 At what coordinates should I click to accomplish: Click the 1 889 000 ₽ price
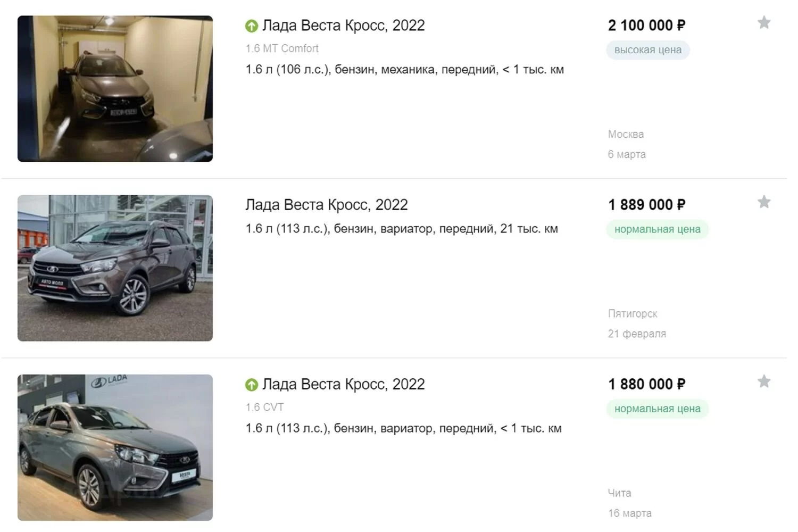646,205
